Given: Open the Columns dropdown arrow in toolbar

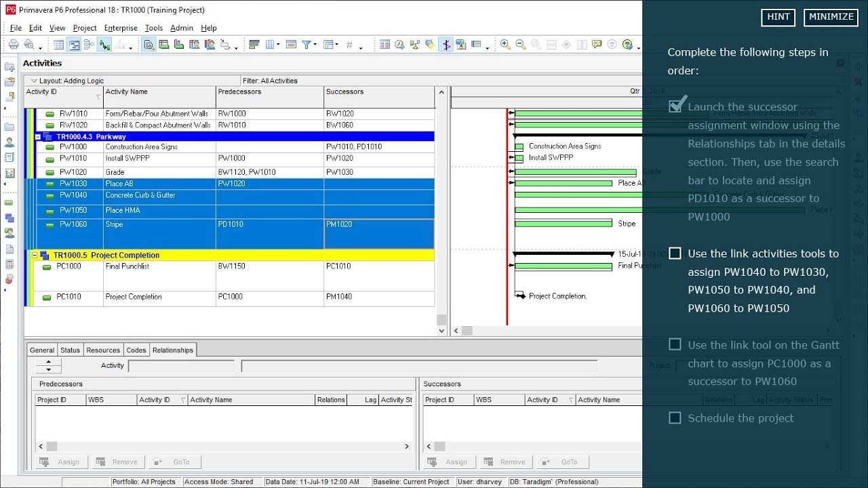Looking at the screenshot, I should [x=278, y=45].
